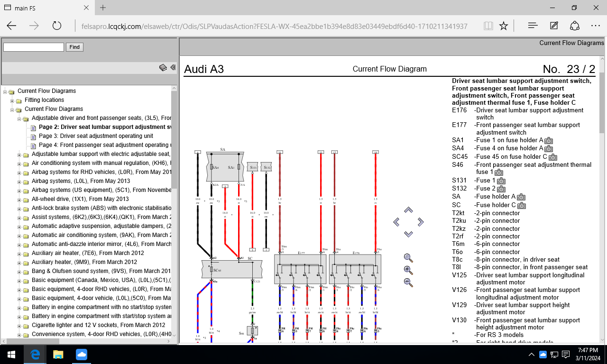The image size is (607, 364).
Task: Click the plain magnifier reset-zoom icon
Action: coord(408,258)
